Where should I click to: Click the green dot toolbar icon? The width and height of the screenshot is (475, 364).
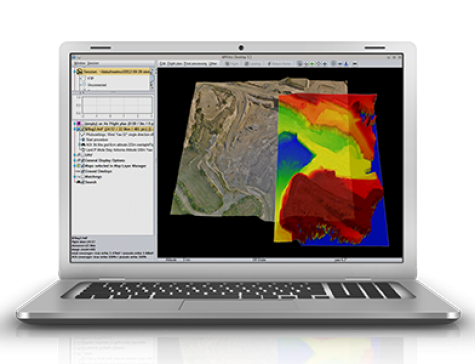[x=312, y=64]
